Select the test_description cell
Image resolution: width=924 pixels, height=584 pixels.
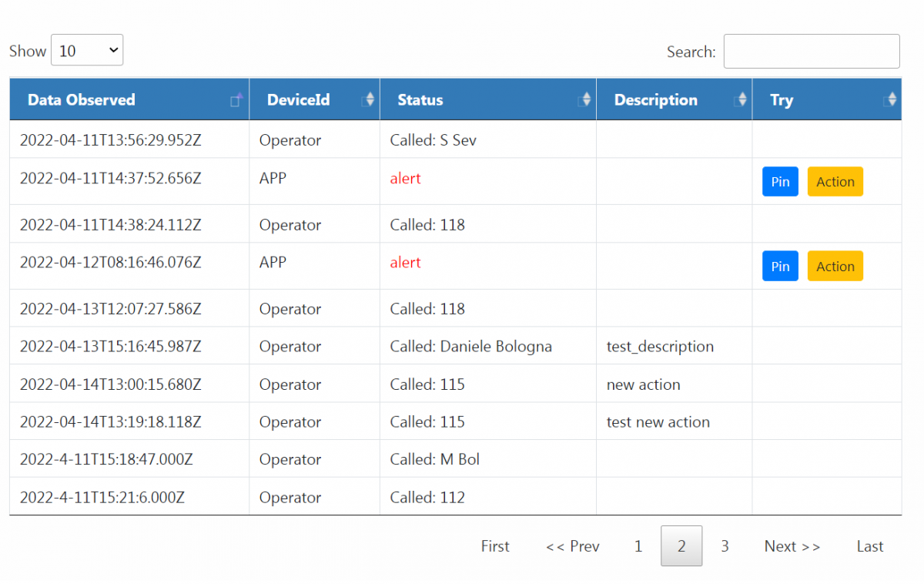click(660, 347)
